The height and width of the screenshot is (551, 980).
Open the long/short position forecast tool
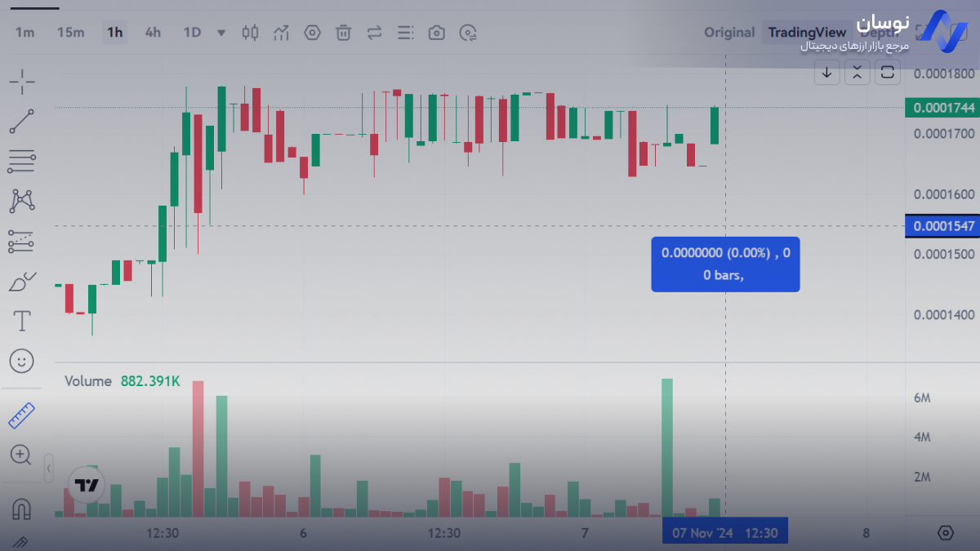tap(22, 241)
